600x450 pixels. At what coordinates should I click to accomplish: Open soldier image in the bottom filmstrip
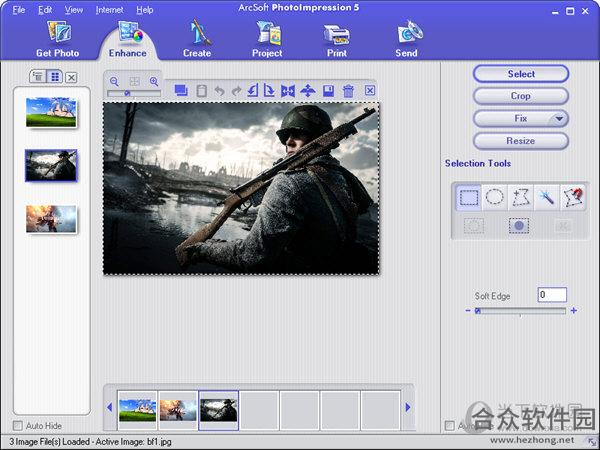pyautogui.click(x=218, y=410)
